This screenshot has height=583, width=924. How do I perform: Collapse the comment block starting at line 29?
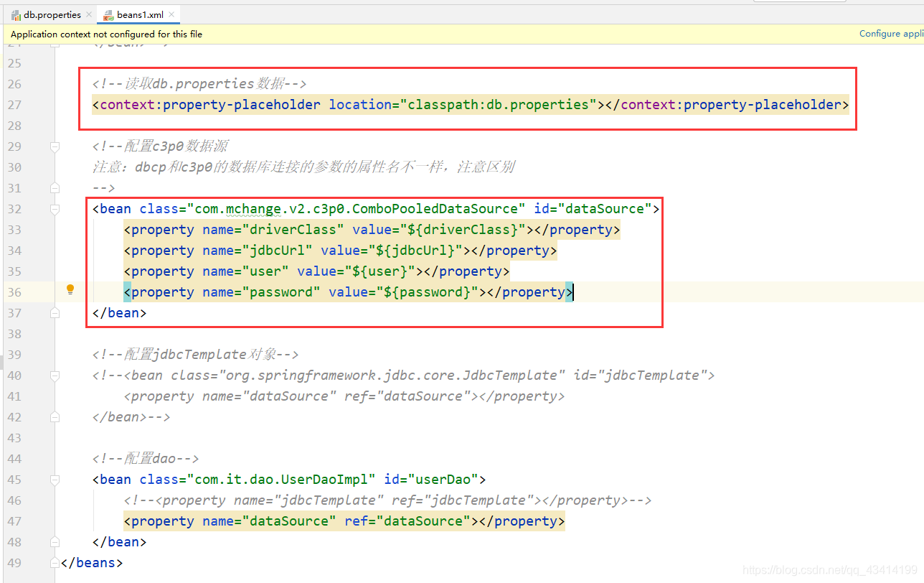(x=55, y=146)
